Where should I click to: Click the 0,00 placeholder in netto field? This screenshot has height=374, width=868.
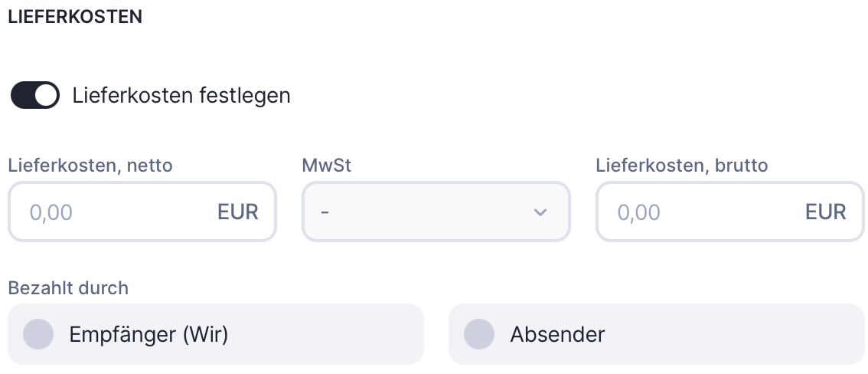pos(51,212)
